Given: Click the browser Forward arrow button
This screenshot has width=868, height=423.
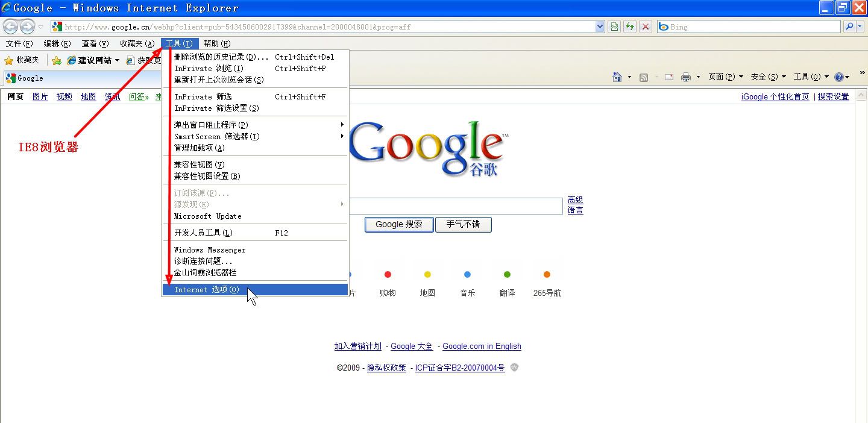Looking at the screenshot, I should coord(27,27).
